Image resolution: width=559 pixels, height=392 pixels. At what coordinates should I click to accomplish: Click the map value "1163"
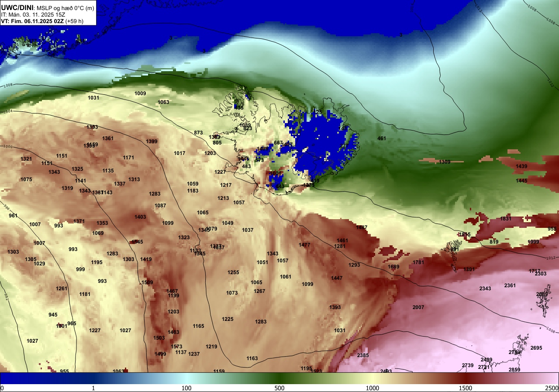(x=252, y=358)
